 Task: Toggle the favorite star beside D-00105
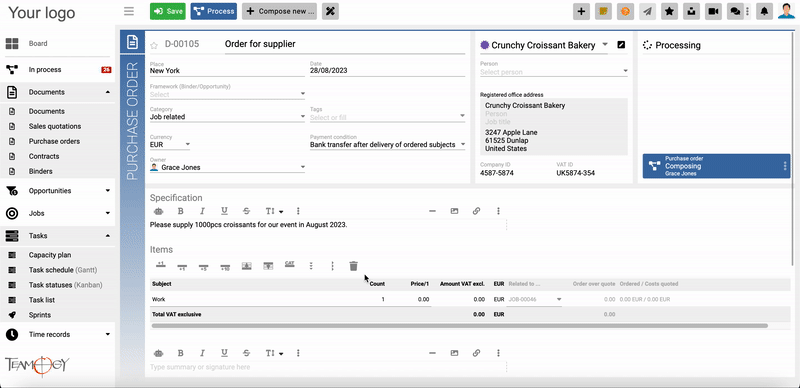pyautogui.click(x=154, y=45)
